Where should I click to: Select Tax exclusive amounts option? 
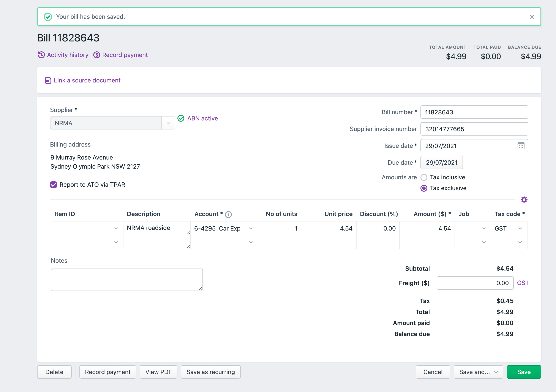[424, 188]
